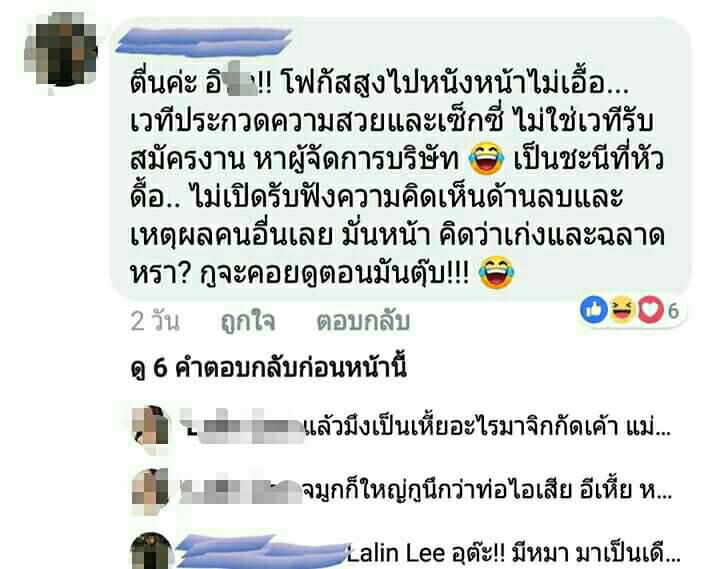Click the blue thumbs-up reaction icon
Viewport: 720px width, 569px height.
click(594, 310)
